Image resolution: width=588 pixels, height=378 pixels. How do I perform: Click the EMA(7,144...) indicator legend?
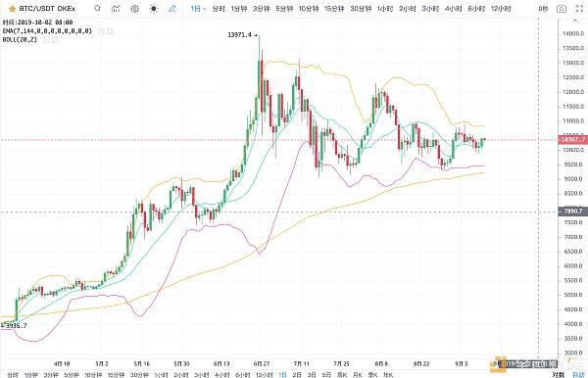pos(47,31)
